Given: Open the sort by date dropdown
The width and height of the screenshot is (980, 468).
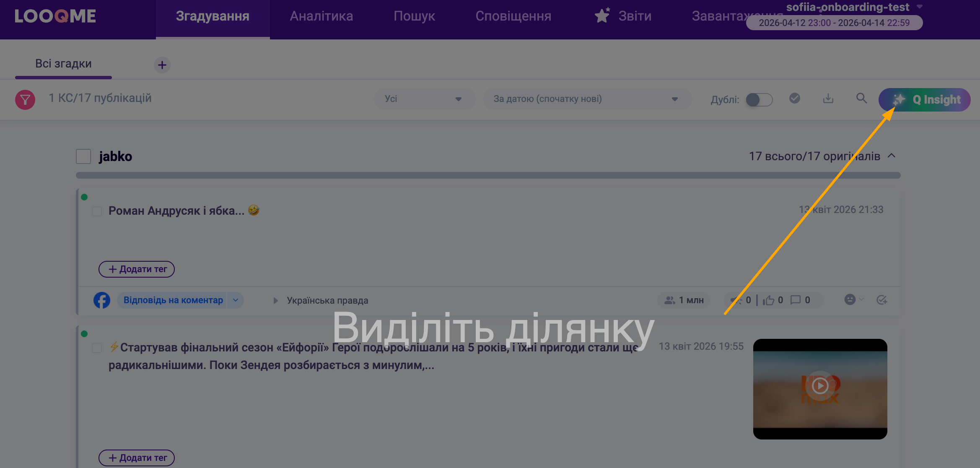Looking at the screenshot, I should point(587,99).
